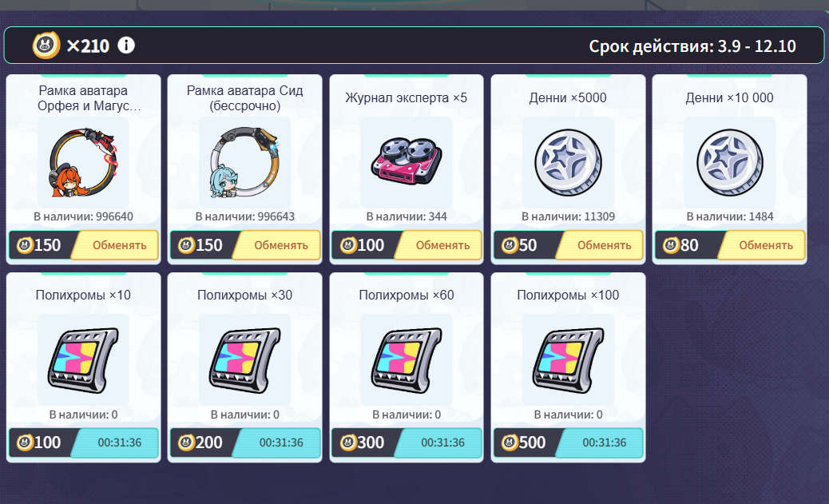Click the Полихромы ×60 film icon
829x504 pixels.
coord(406,360)
